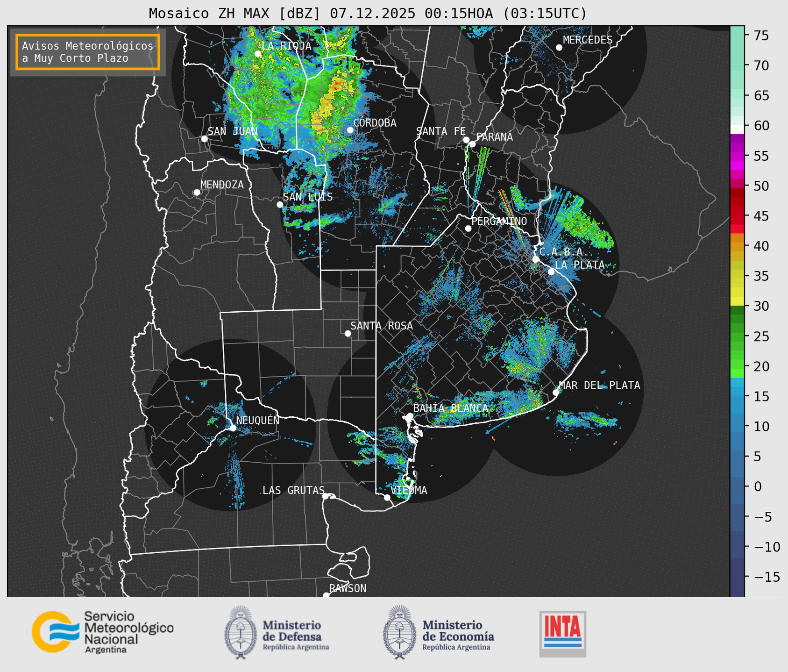Viewport: 788px width, 672px height.
Task: Click the CORDOBA label text
Action: click(x=375, y=123)
